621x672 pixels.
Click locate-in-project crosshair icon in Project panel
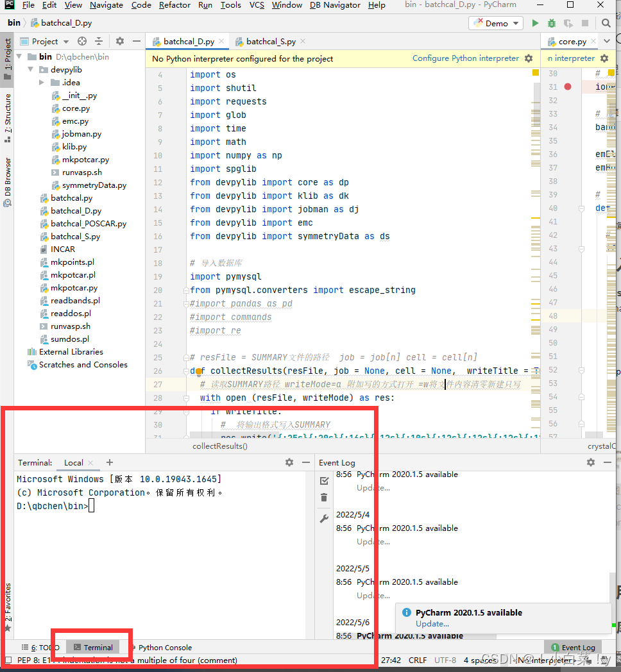tap(82, 41)
